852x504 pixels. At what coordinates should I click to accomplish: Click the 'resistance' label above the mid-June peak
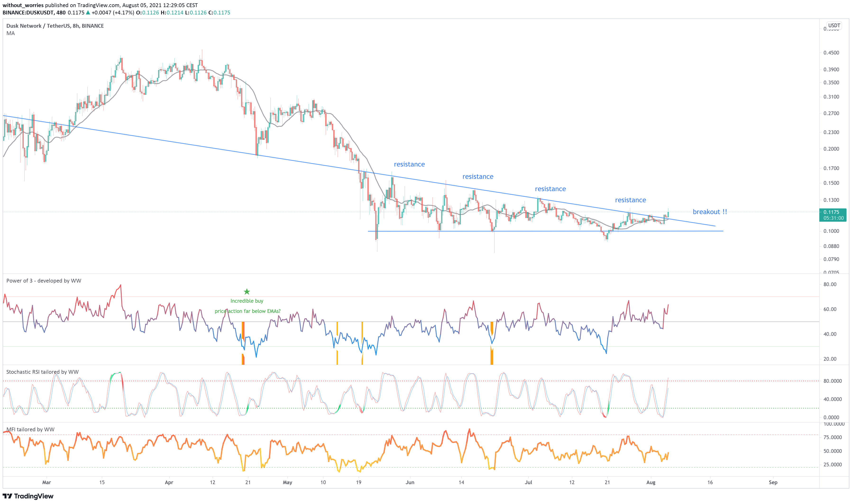pos(477,177)
